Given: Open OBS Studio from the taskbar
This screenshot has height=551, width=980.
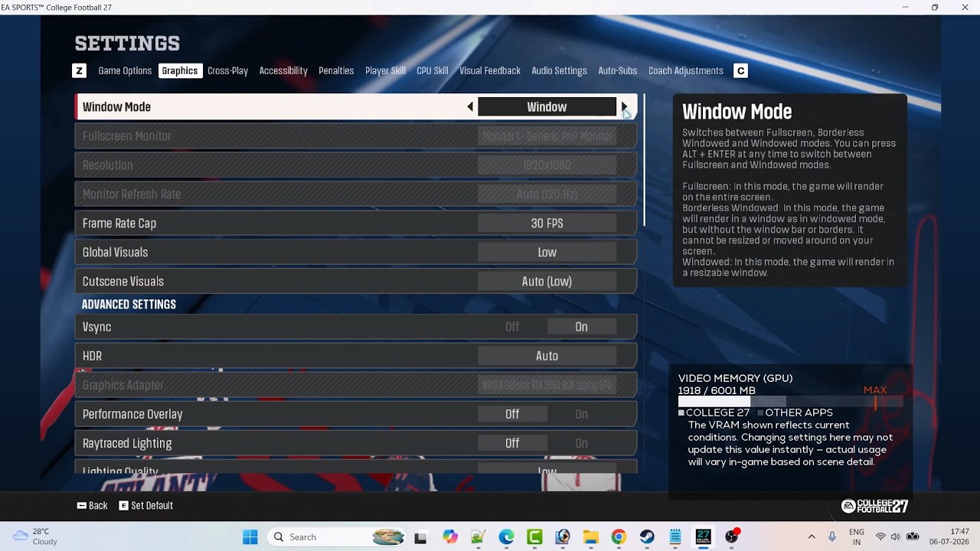Looking at the screenshot, I should click(x=732, y=537).
